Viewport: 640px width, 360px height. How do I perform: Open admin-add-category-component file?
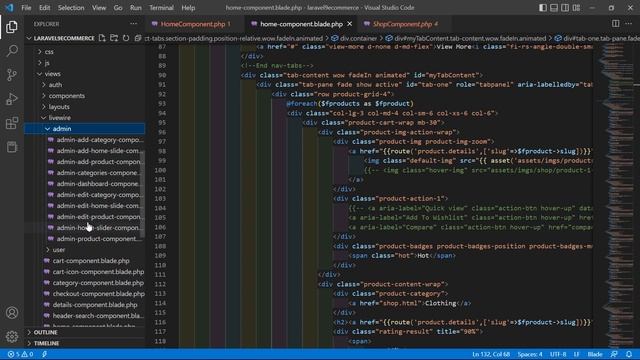pyautogui.click(x=84, y=140)
